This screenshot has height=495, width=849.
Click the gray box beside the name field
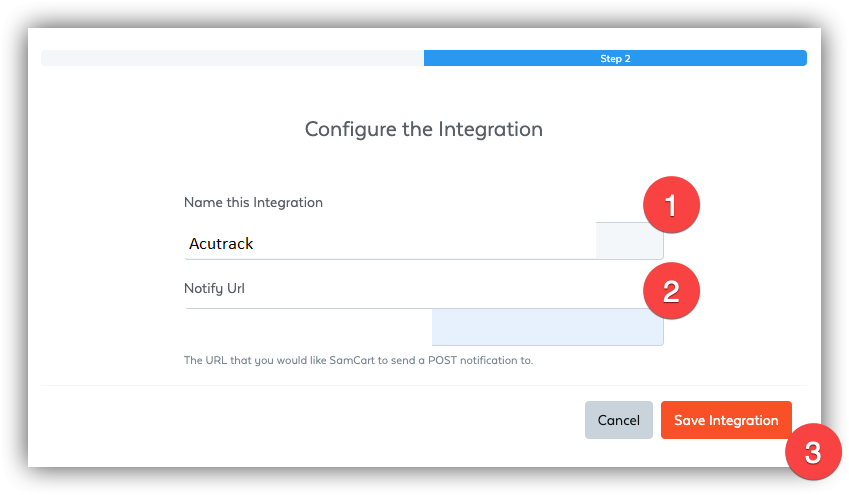[629, 240]
